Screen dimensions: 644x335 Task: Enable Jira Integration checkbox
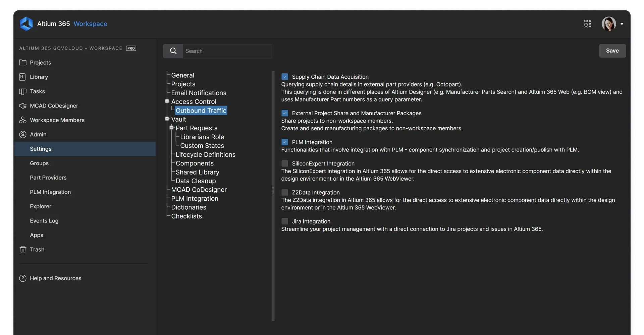pyautogui.click(x=285, y=221)
